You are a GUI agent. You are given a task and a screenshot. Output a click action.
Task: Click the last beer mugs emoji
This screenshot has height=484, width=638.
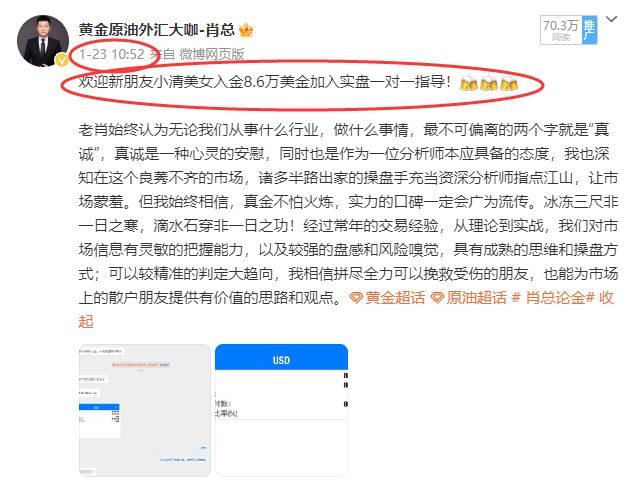pos(509,84)
